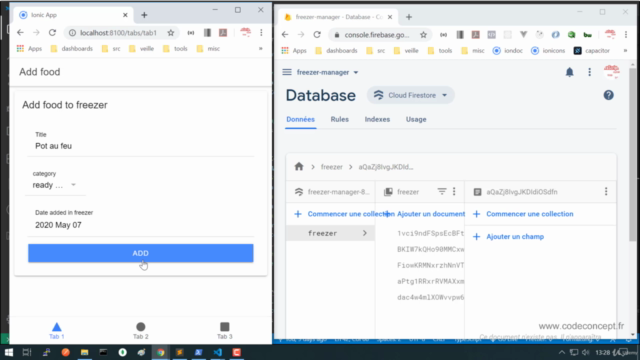Select document dac4w4mlXOWvvpw6
The height and width of the screenshot is (360, 640).
[431, 298]
